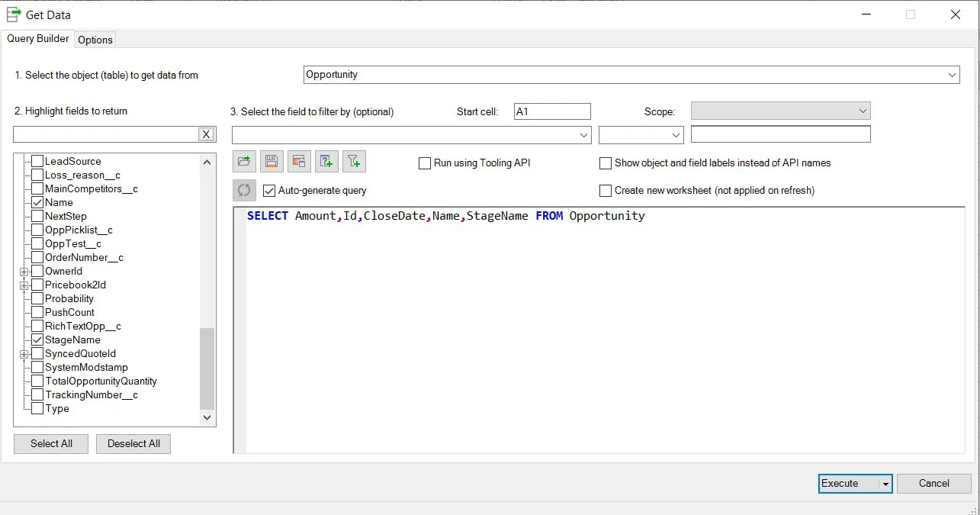Screen dimensions: 980x515
Task: Clear the field search with X button
Action: pyautogui.click(x=206, y=134)
